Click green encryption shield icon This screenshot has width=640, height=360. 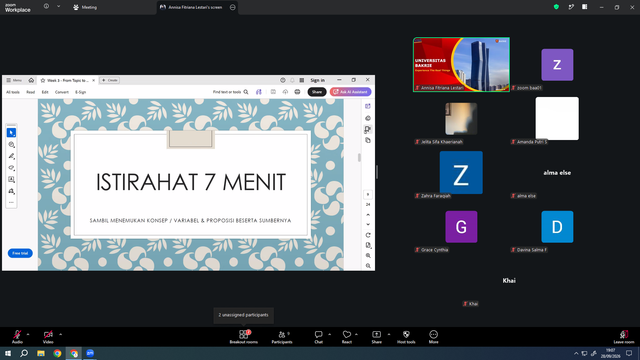click(556, 7)
